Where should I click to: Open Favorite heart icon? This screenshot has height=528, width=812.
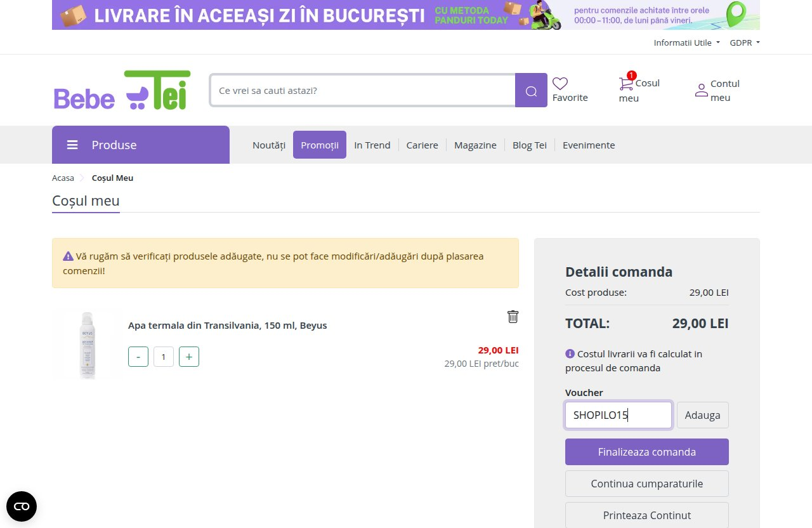tap(560, 83)
